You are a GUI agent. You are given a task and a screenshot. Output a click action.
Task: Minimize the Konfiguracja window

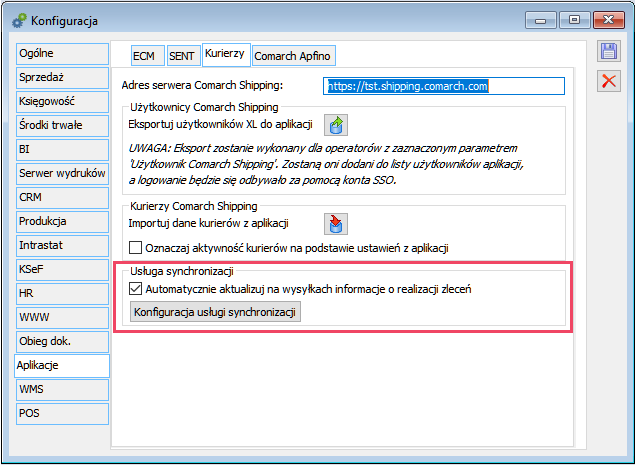pos(540,20)
